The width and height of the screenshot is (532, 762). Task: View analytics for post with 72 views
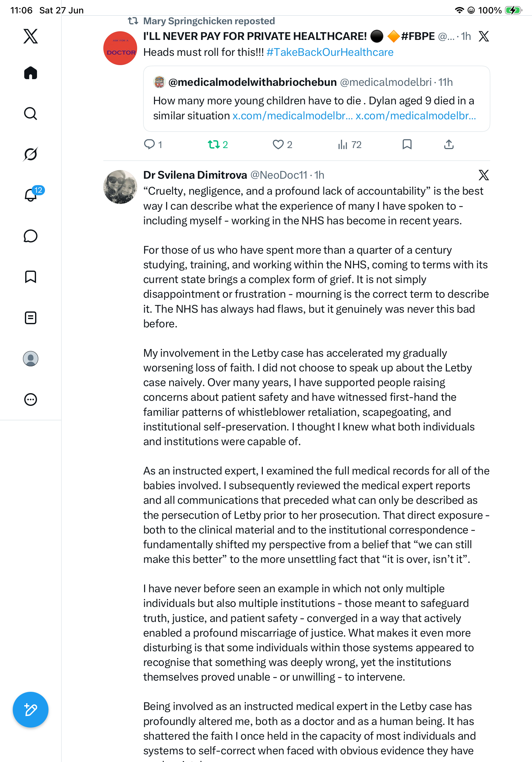pos(350,144)
